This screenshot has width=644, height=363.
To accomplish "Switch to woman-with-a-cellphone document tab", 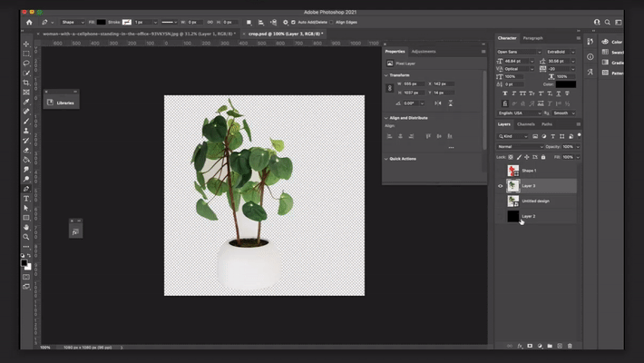I will [139, 34].
